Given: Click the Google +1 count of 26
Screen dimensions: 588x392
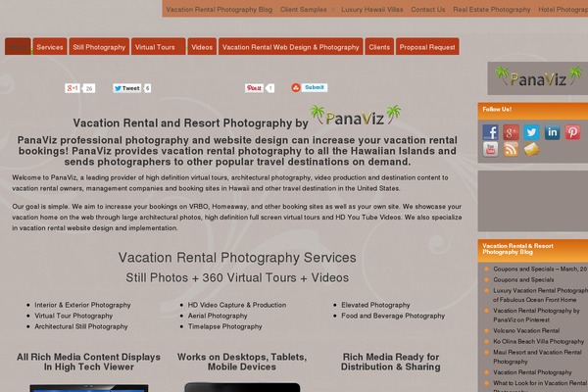Looking at the screenshot, I should [x=89, y=88].
